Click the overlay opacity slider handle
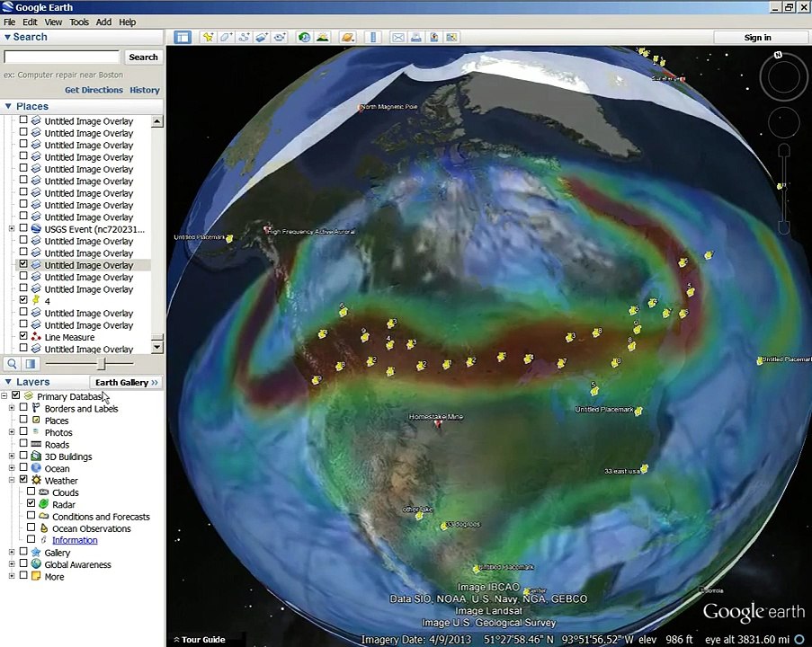 pyautogui.click(x=101, y=364)
